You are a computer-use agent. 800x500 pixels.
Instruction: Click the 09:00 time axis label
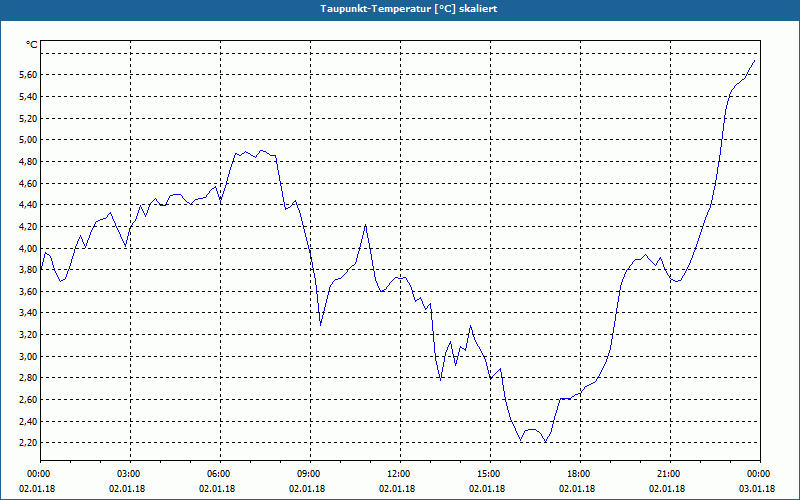click(x=311, y=474)
